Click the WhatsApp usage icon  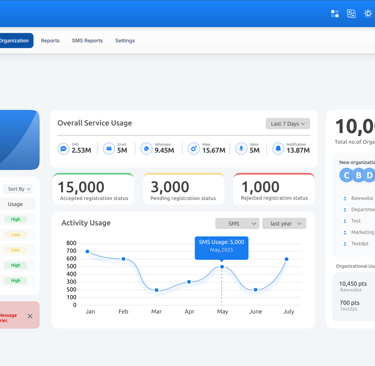click(146, 149)
